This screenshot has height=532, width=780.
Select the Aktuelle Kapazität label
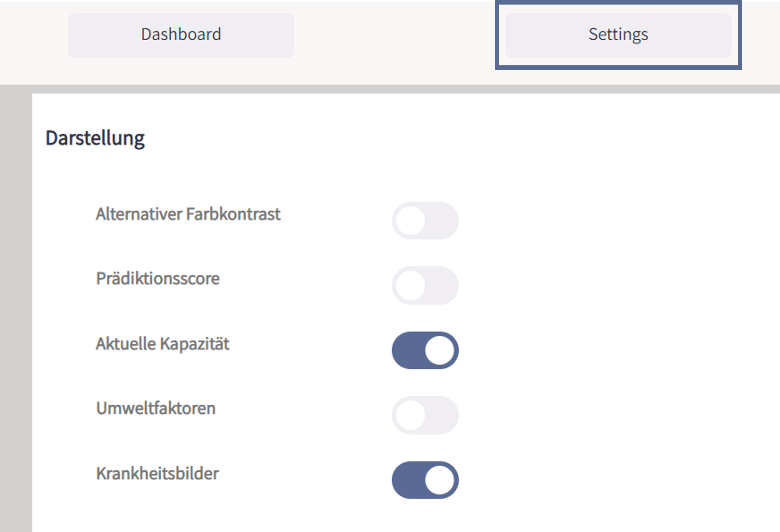pyautogui.click(x=163, y=343)
